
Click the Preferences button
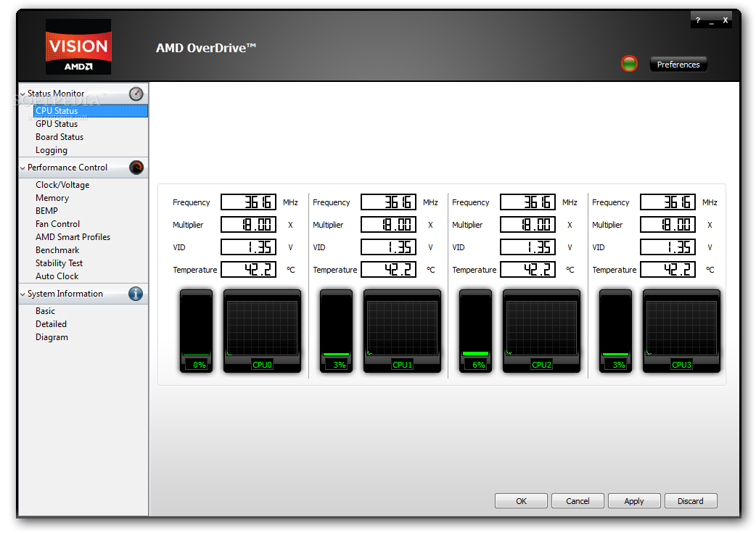[x=678, y=64]
